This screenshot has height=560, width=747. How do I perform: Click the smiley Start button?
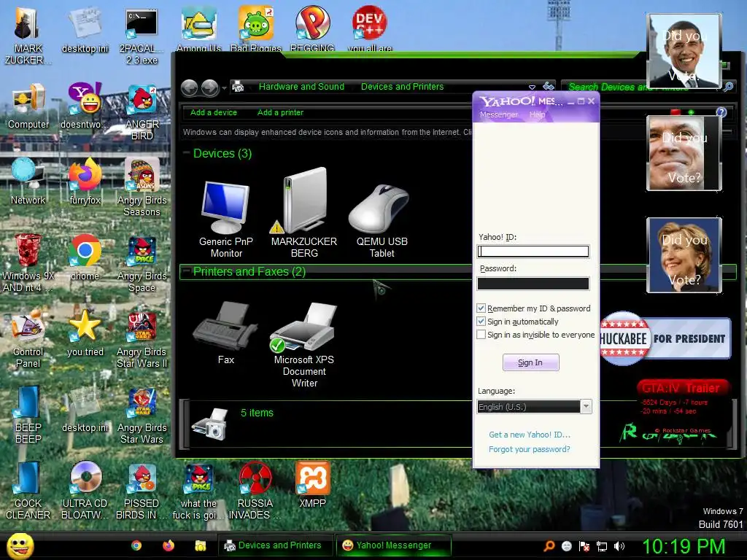click(20, 545)
